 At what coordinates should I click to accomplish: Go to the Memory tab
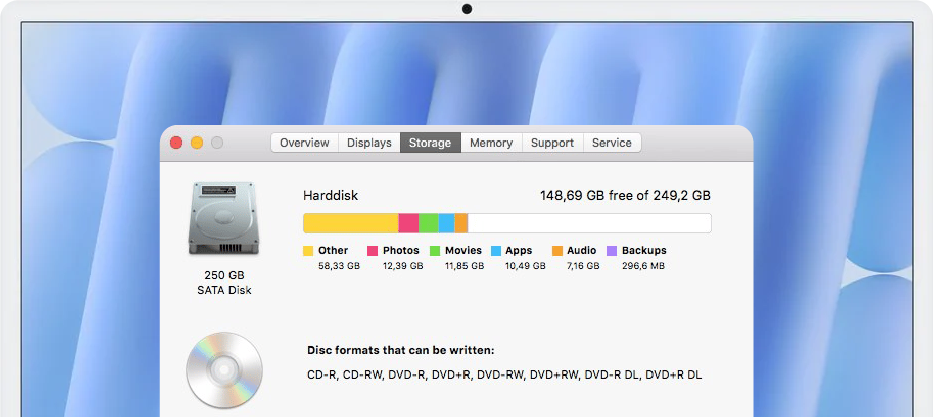(x=491, y=143)
